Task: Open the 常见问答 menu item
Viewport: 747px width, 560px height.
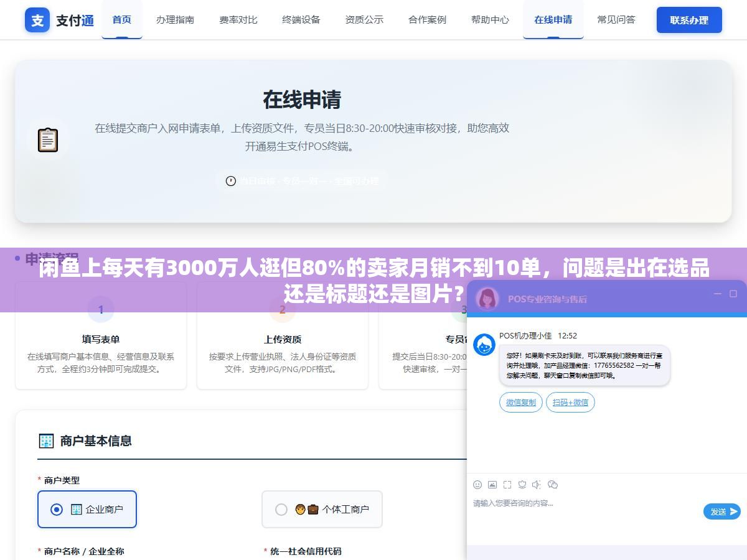Action: (616, 19)
